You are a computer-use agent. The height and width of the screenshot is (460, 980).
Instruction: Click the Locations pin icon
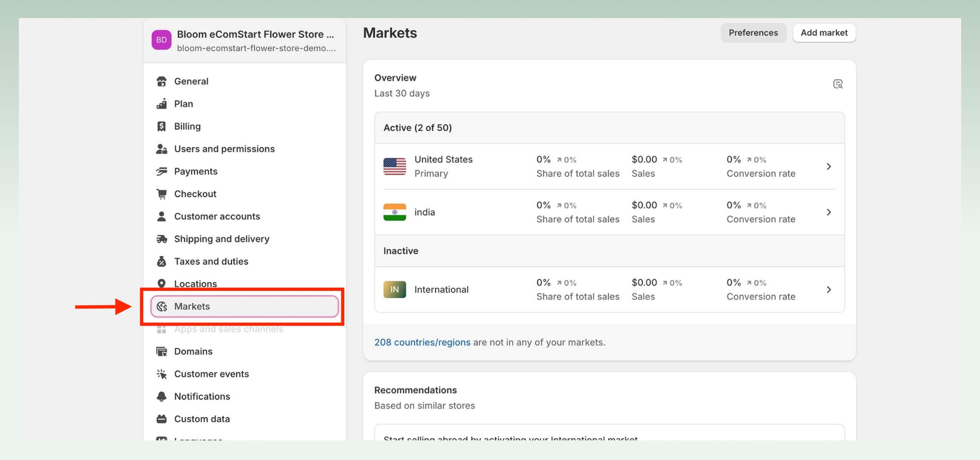click(x=161, y=283)
